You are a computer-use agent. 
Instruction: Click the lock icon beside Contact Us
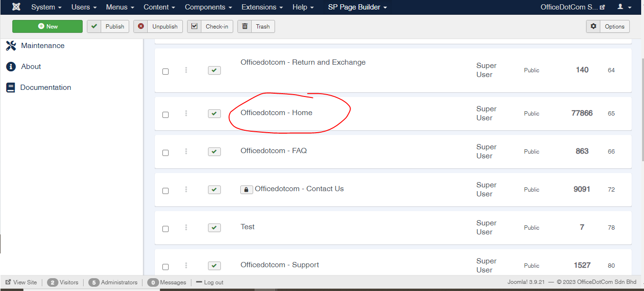pos(246,189)
